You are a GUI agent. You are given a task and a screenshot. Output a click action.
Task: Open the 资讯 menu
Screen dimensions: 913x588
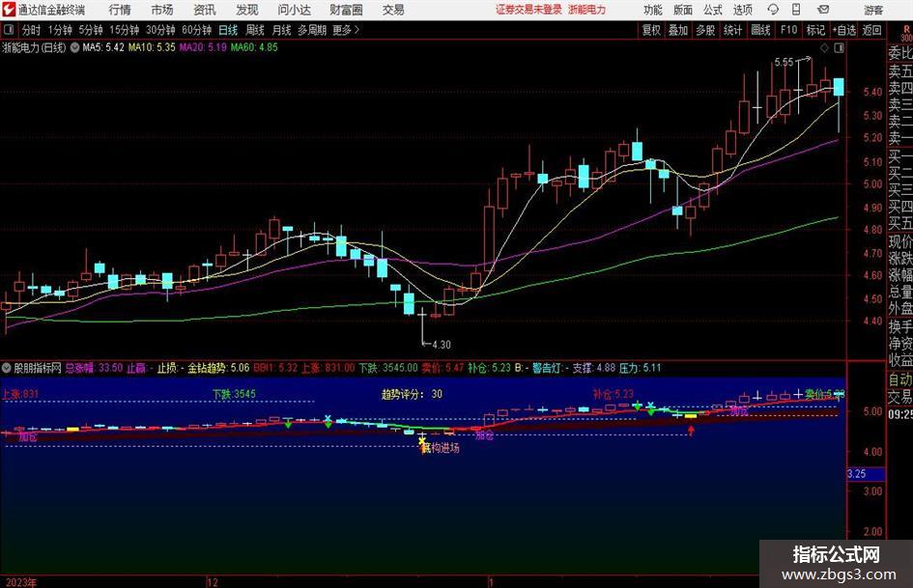point(205,10)
